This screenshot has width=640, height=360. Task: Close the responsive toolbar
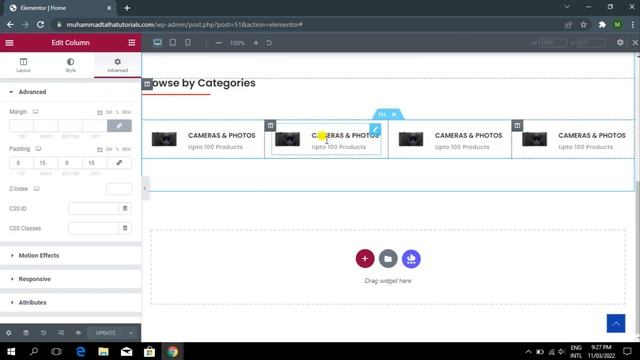(635, 42)
